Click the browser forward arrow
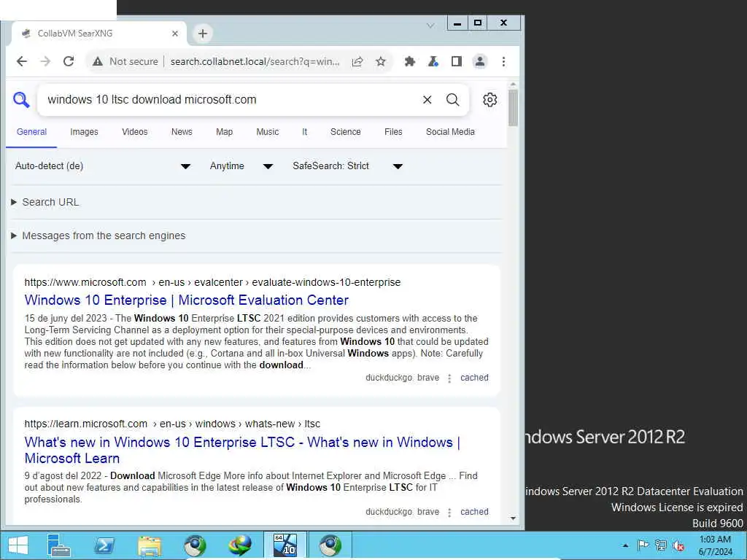 point(45,61)
